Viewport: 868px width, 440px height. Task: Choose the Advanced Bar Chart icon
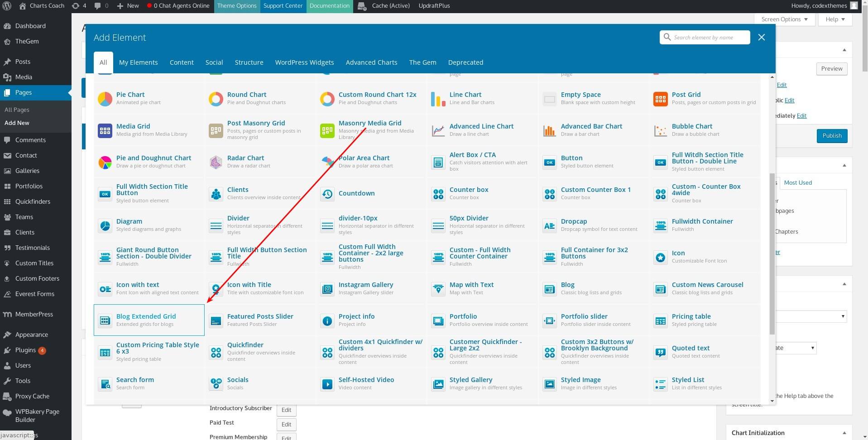tap(550, 130)
